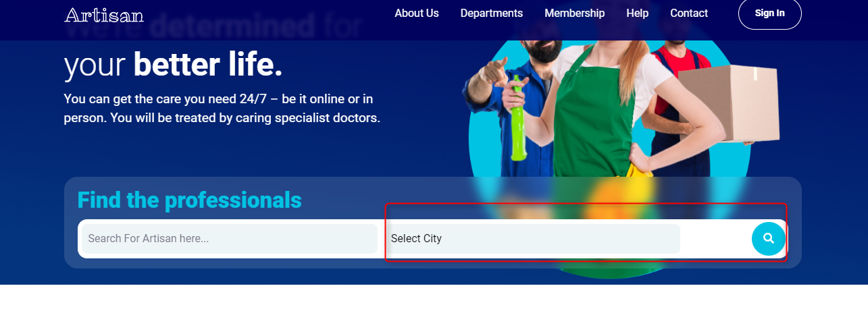Go to the Membership page
Screen dimensions: 868x311
[575, 13]
